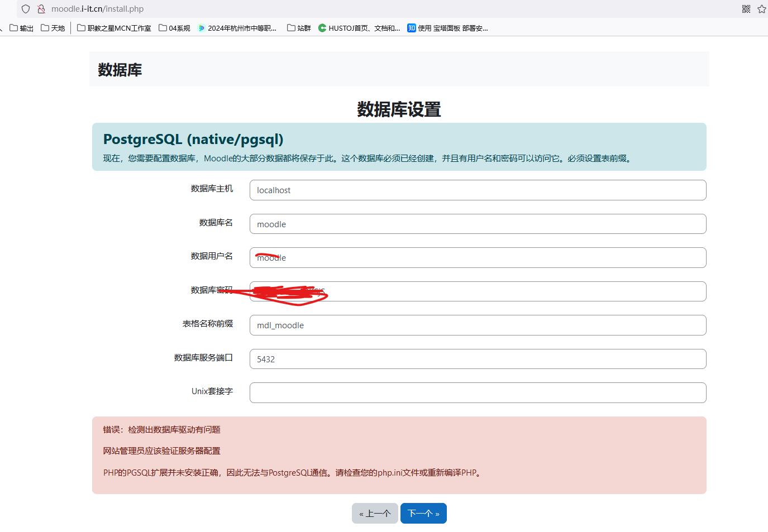Click the text 网站管理员应该验证服务器配置
Viewport: 768px width, 532px height.
(162, 450)
